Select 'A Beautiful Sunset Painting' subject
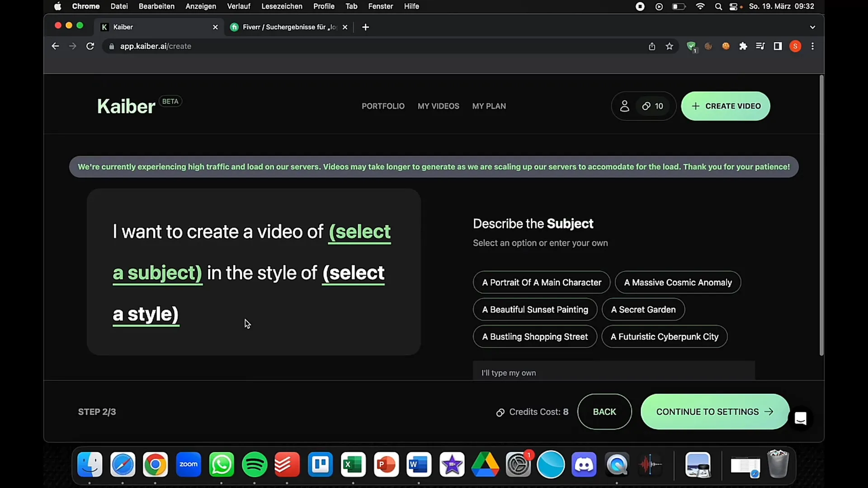Image resolution: width=868 pixels, height=488 pixels. (535, 309)
